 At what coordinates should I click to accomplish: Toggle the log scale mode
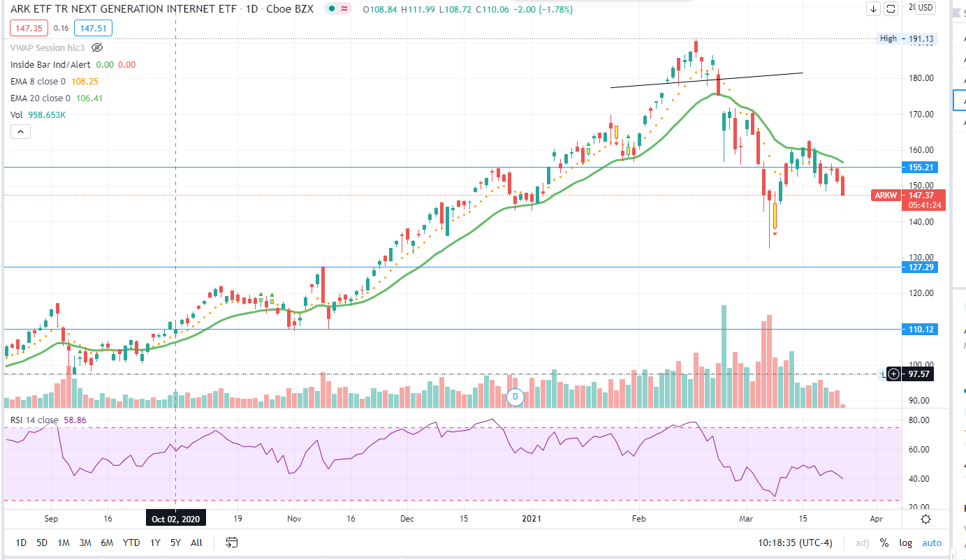906,543
